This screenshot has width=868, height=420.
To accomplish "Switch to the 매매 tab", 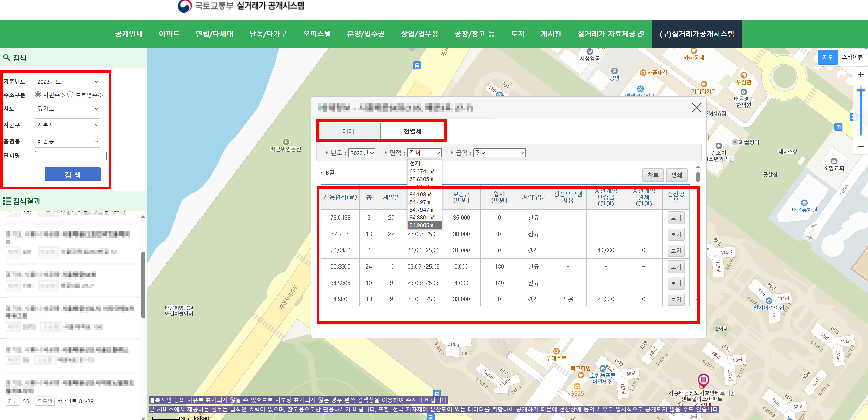I will point(348,131).
